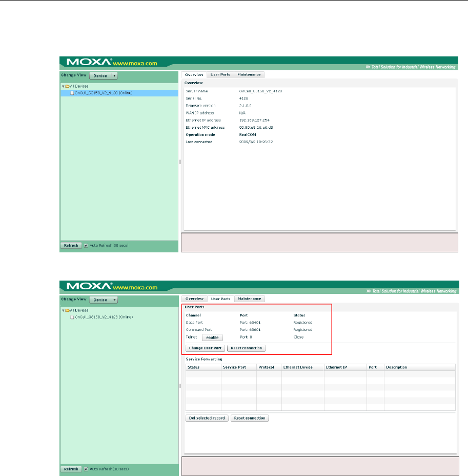Screen dimensions: 468x476
Task: Click the Port column header in Service Forwarding
Action: coord(375,367)
